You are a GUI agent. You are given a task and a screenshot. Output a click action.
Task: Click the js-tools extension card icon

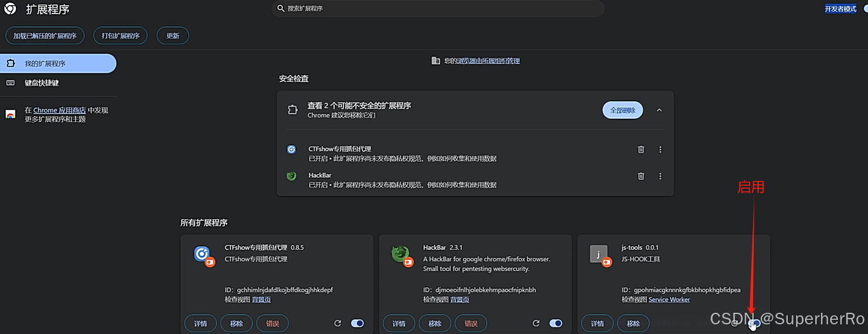pyautogui.click(x=600, y=255)
